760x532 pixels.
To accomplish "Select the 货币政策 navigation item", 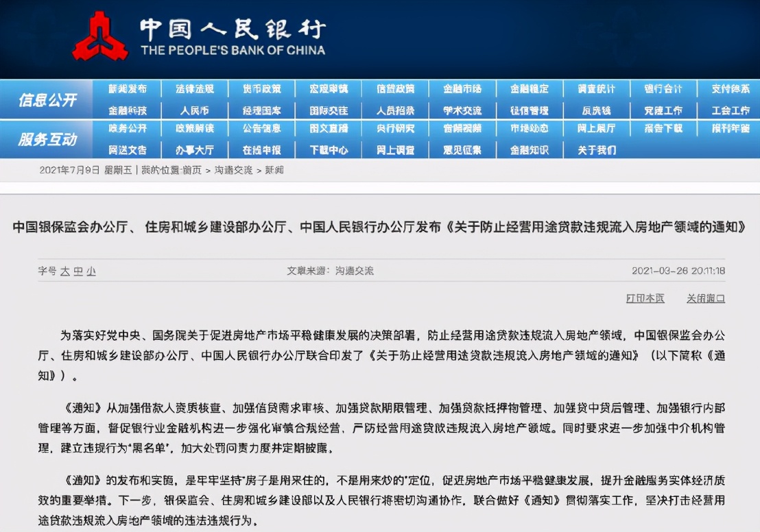I will [x=261, y=88].
